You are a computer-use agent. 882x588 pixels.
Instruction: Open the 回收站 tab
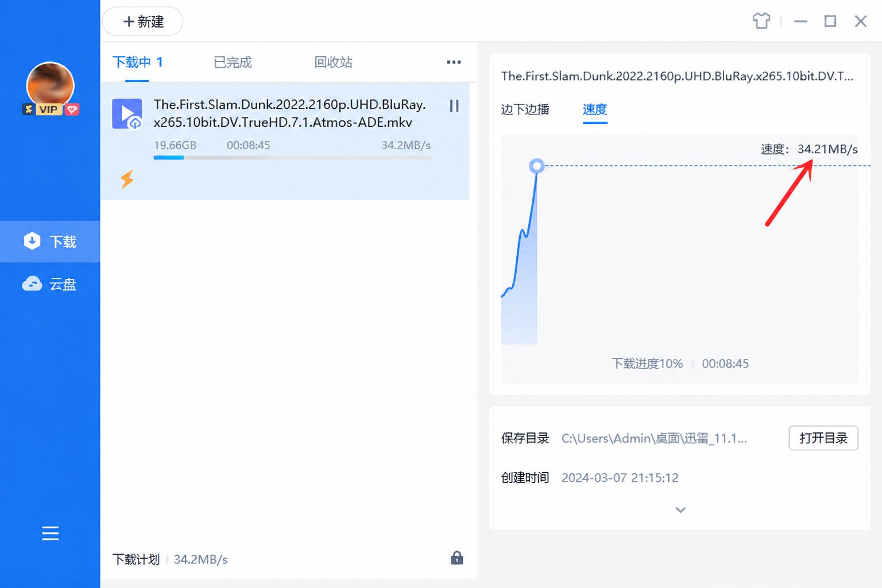333,63
